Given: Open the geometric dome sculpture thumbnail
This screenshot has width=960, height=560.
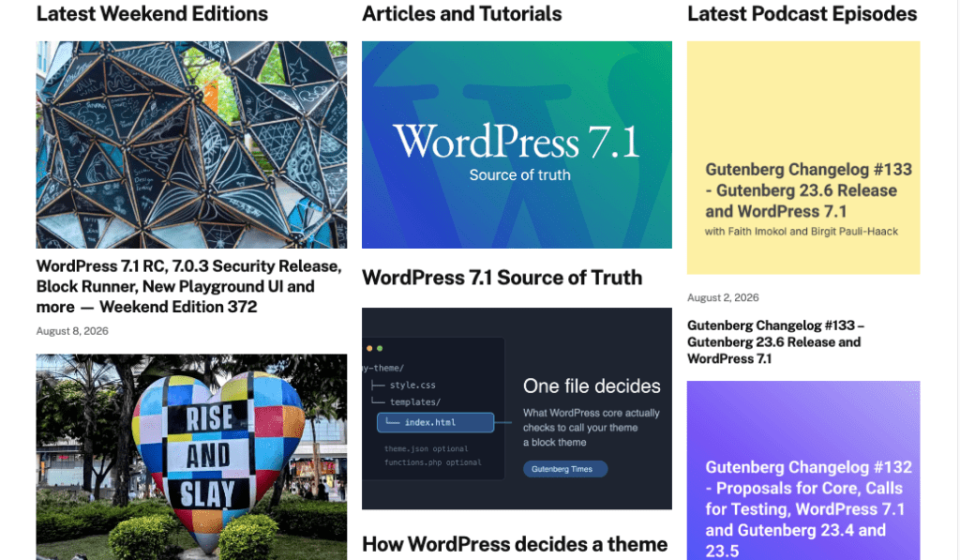Looking at the screenshot, I should pos(191,144).
